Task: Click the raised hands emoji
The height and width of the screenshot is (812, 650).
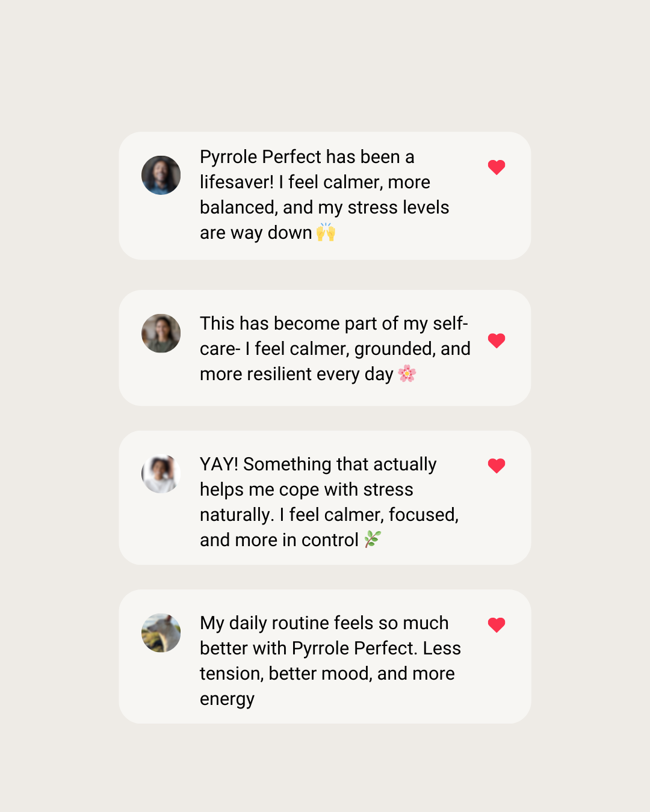Action: point(326,232)
